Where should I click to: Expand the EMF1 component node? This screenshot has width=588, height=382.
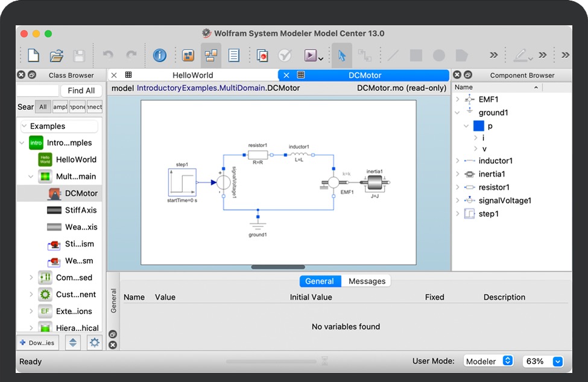click(x=458, y=99)
